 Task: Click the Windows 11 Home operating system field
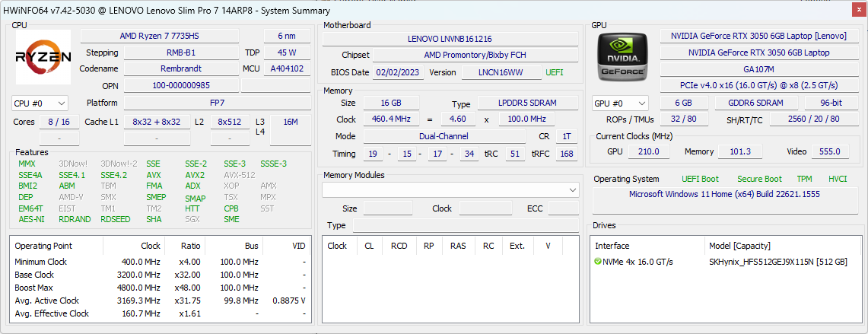pos(723,194)
